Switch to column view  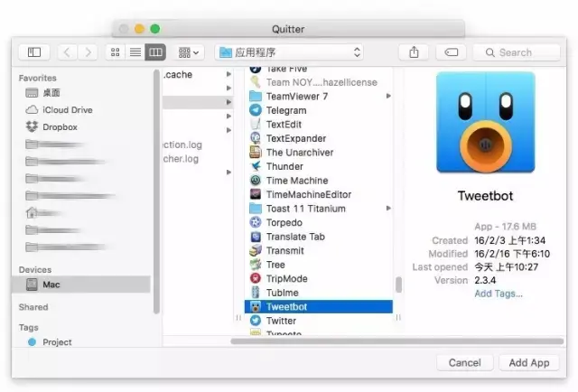(x=155, y=52)
